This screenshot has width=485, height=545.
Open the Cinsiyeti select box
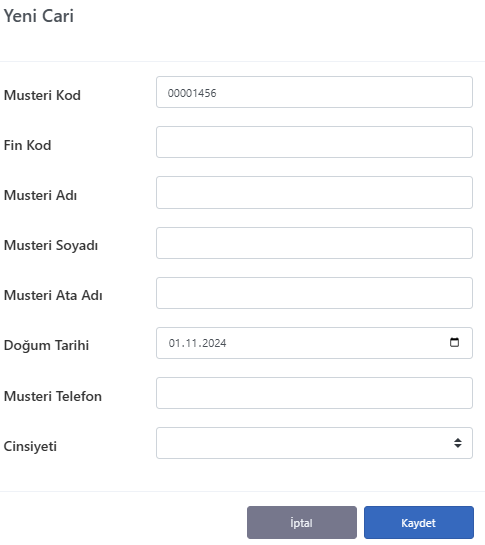[314, 443]
